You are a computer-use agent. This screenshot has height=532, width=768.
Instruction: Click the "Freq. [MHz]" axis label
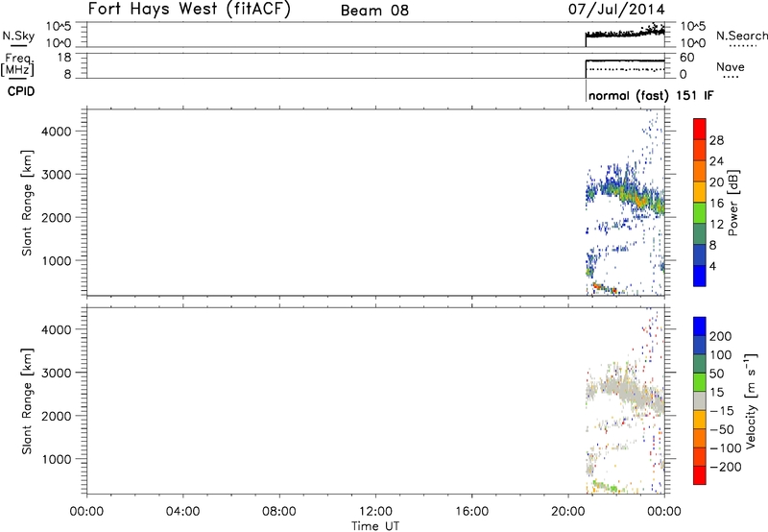(18, 64)
